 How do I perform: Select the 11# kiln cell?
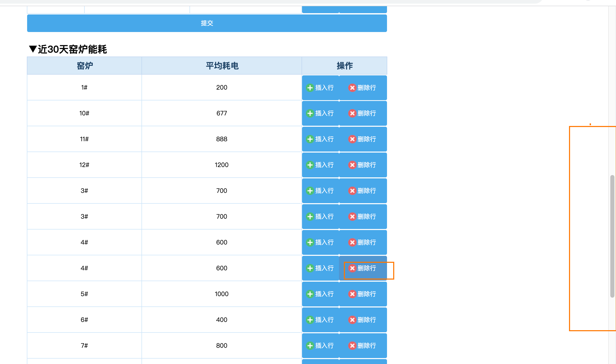(84, 139)
